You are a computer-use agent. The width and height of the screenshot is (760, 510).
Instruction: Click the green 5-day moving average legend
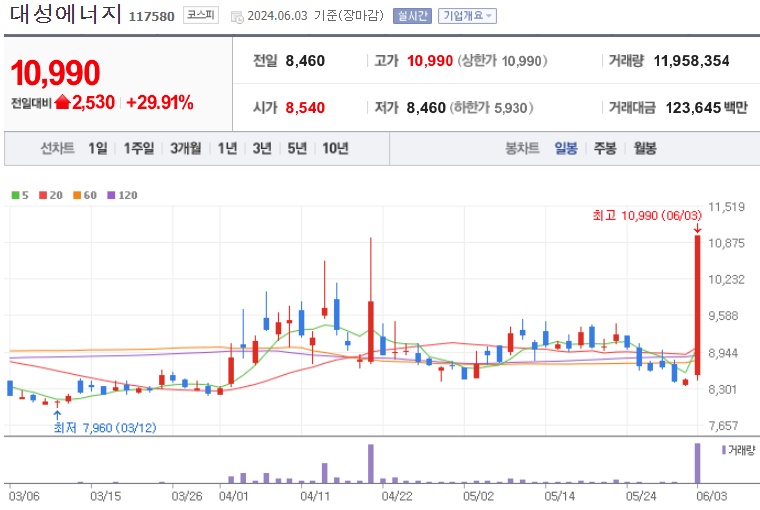point(20,195)
